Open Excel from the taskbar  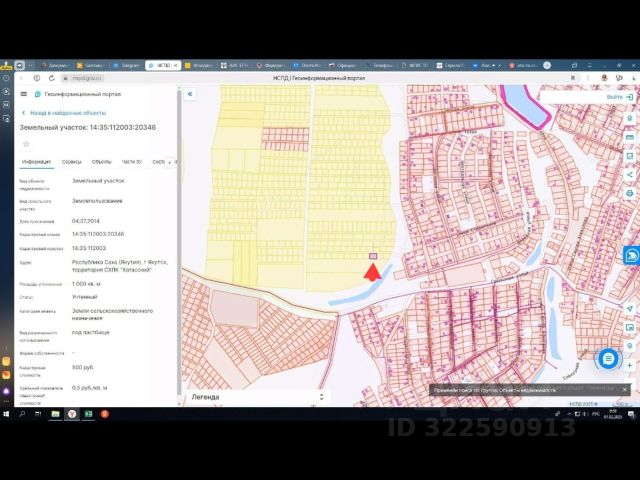88,414
